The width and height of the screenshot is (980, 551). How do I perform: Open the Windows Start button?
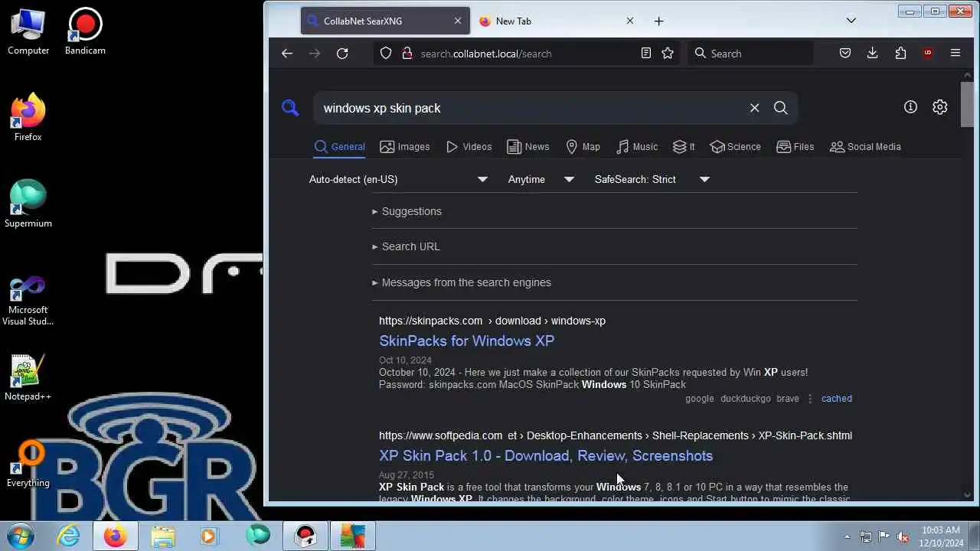pos(21,535)
